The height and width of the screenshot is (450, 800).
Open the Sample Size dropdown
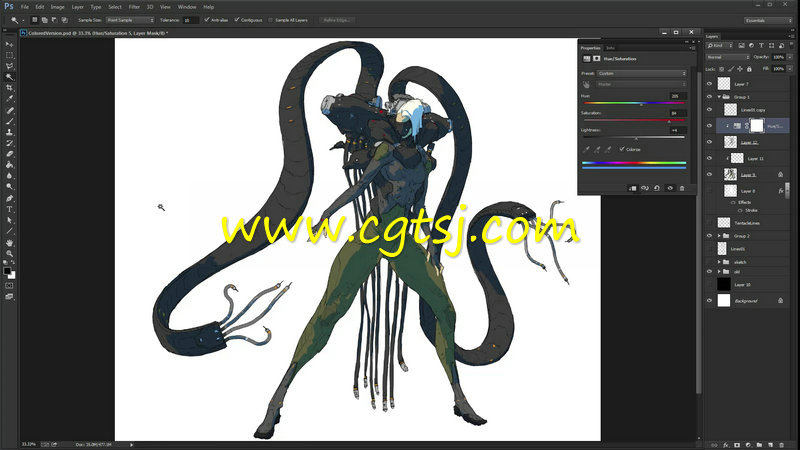(130, 20)
